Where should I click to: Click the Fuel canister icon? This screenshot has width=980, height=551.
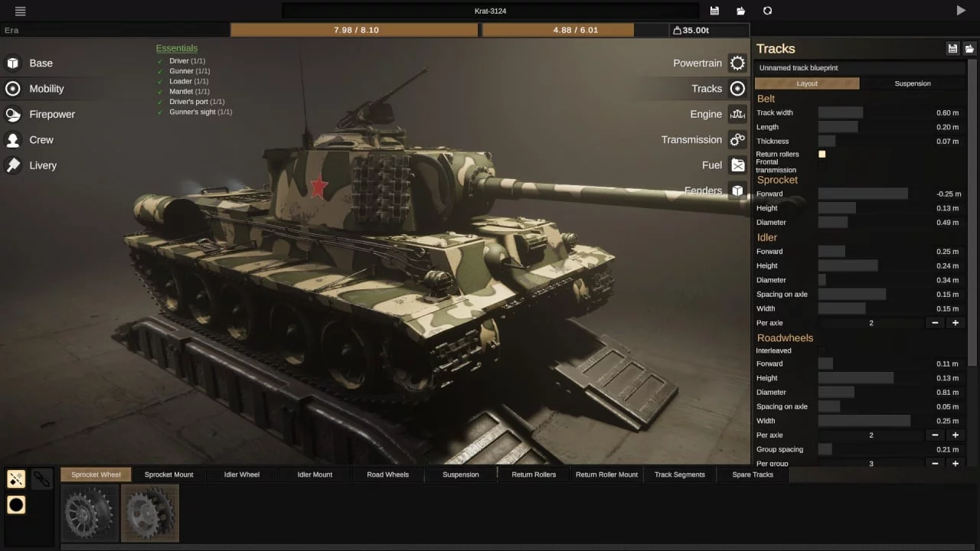(x=737, y=165)
